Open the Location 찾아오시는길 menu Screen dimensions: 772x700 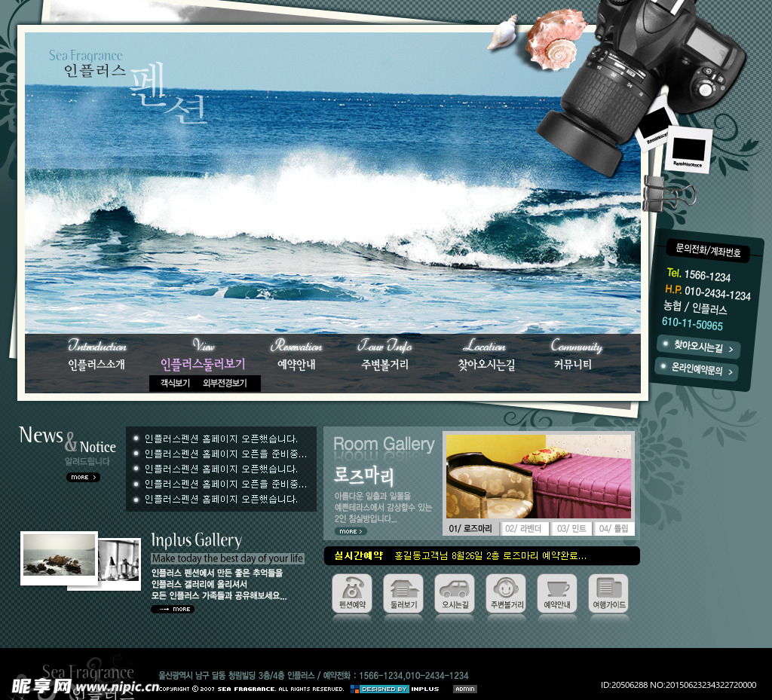click(x=486, y=355)
